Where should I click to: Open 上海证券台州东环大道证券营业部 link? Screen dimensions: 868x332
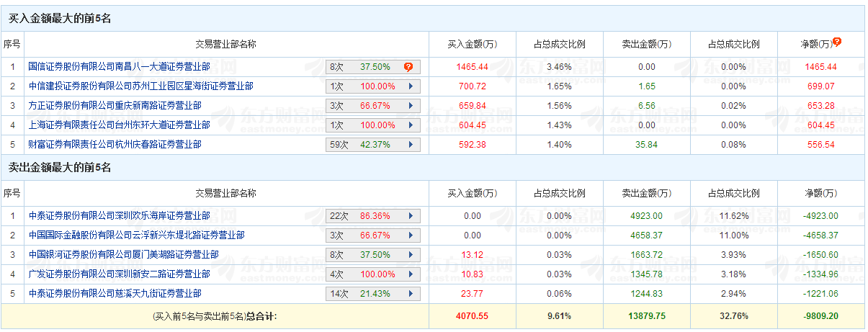[119, 125]
